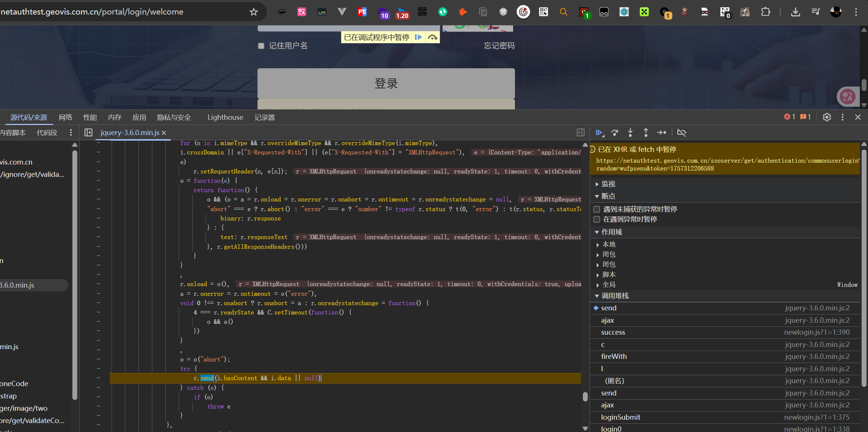
Task: Enable 遇到未捕获的异常时暂停 checkbox
Action: click(597, 209)
